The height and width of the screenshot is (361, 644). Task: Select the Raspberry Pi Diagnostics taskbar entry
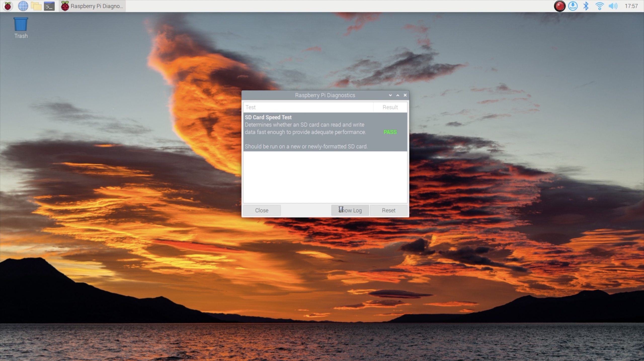point(92,6)
